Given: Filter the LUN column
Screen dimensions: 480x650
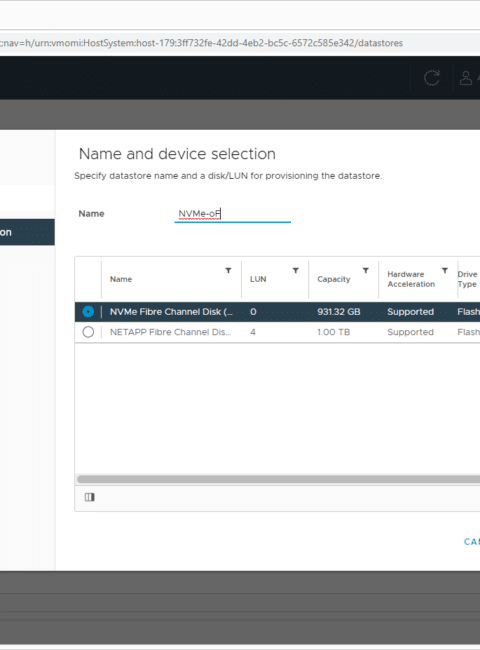Looking at the screenshot, I should coord(296,271).
